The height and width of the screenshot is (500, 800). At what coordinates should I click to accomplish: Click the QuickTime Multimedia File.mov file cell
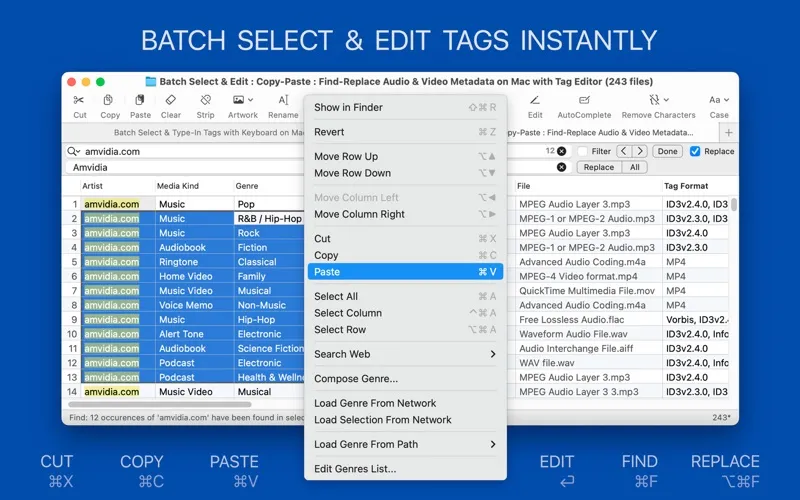tap(588, 291)
